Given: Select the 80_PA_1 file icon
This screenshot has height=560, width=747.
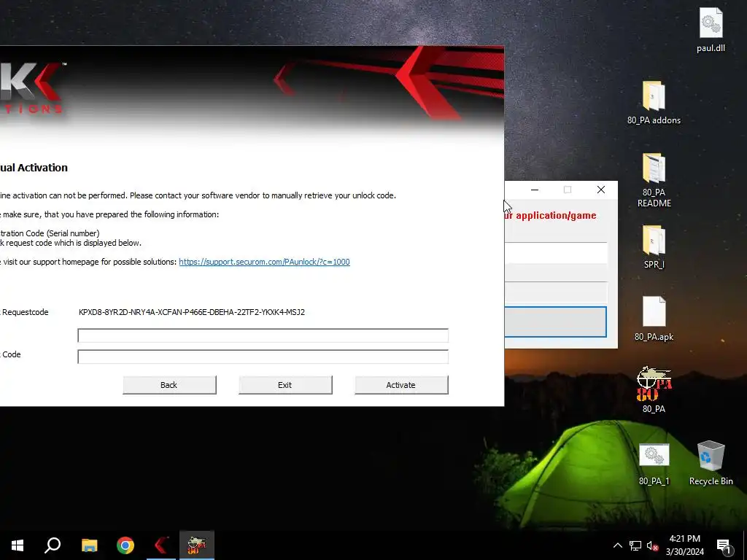Looking at the screenshot, I should 654,464.
